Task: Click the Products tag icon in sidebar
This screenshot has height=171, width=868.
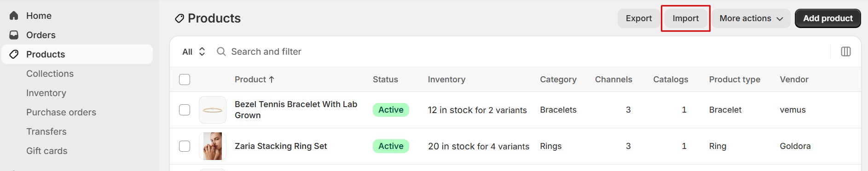Action: (14, 54)
